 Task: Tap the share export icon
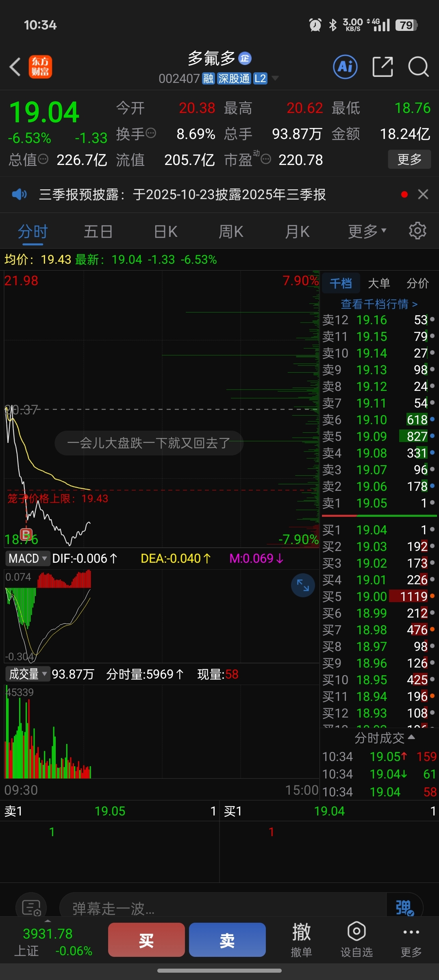[383, 67]
